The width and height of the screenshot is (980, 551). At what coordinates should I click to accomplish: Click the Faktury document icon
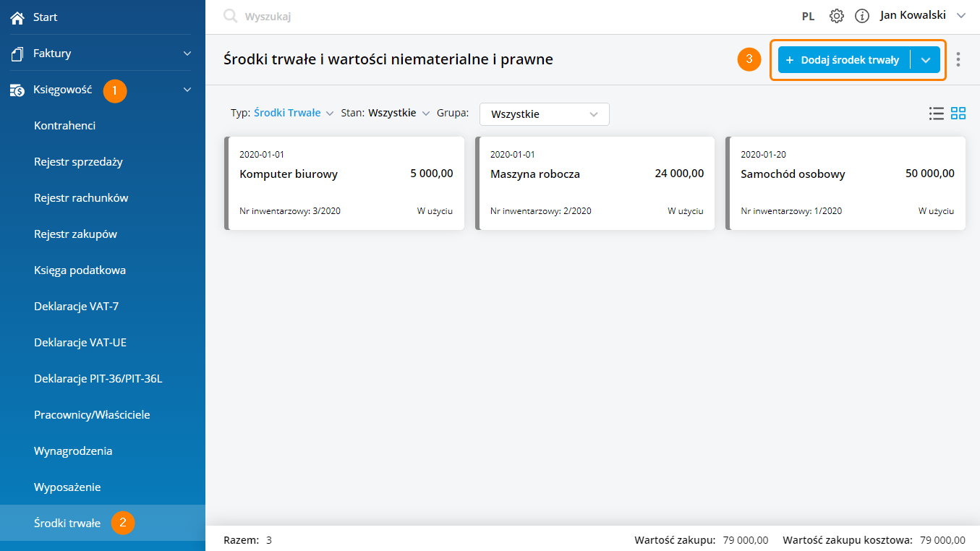tap(17, 54)
